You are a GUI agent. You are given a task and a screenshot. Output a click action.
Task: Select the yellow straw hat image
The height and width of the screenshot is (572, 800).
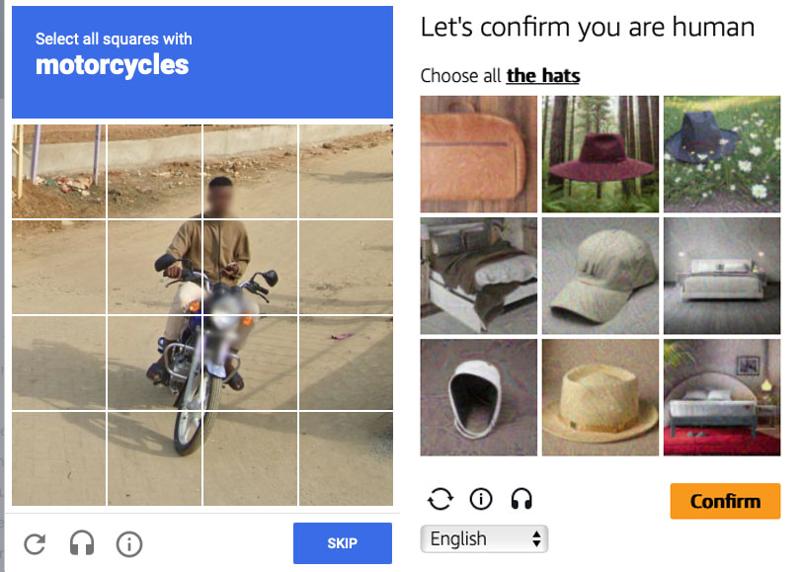[600, 397]
